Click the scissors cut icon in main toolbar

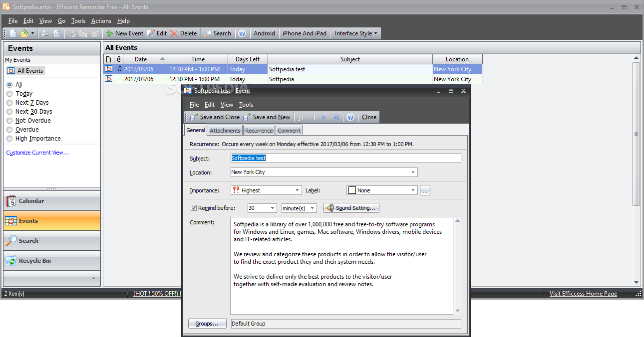[x=72, y=33]
